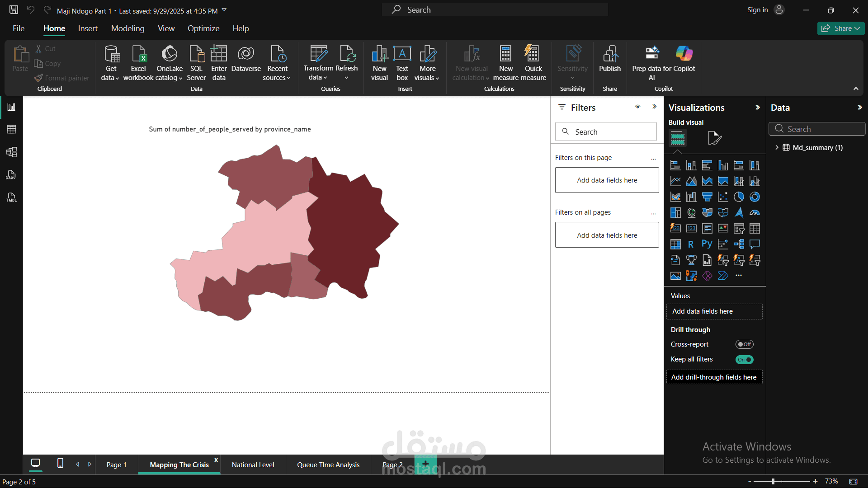Click the Share button

click(x=841, y=28)
